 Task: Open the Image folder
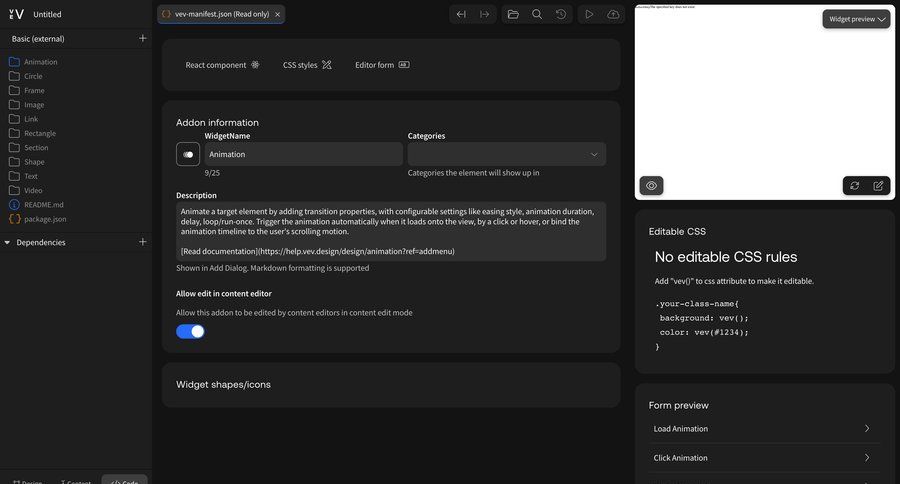pos(27,104)
